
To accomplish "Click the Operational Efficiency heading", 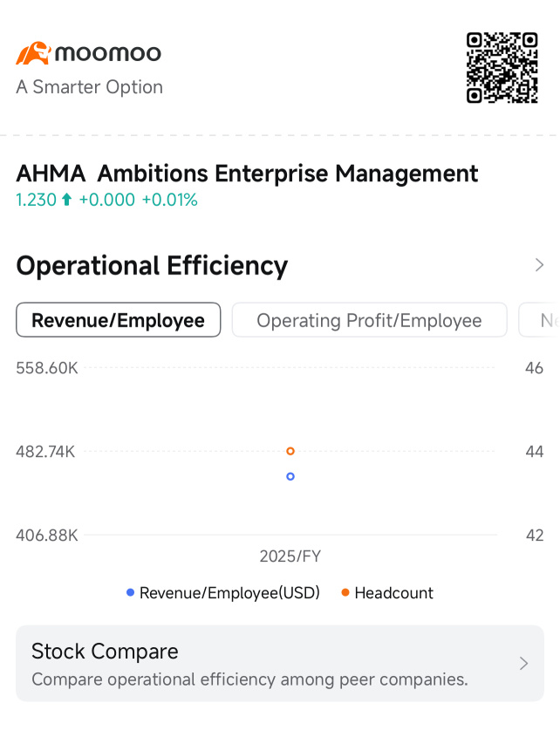I will 152,266.
